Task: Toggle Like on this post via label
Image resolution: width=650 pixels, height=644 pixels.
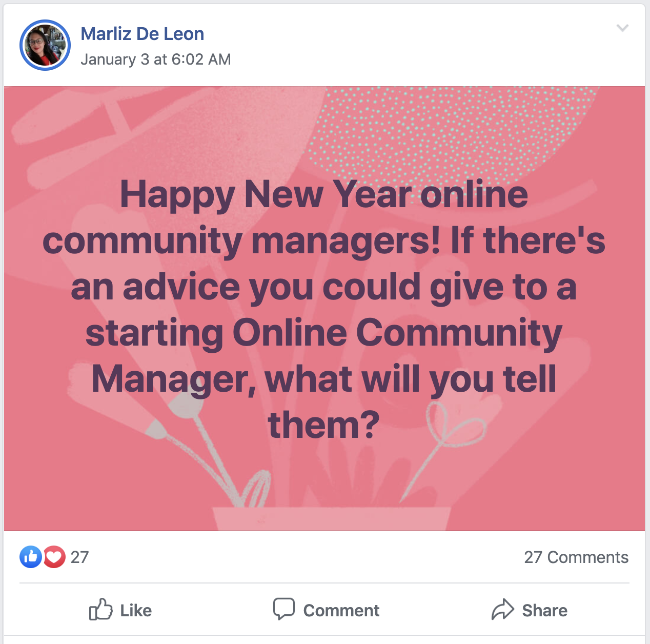Action: click(136, 611)
